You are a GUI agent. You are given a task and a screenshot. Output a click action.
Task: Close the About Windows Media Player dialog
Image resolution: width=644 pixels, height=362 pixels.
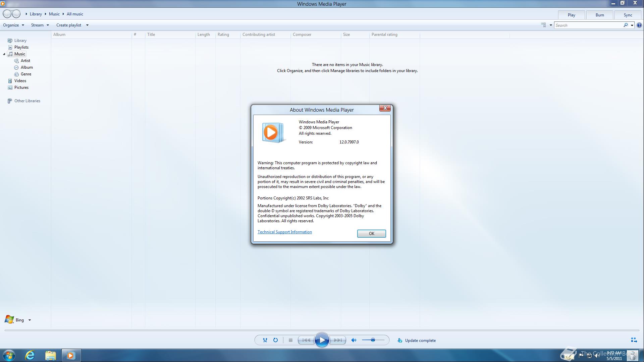(x=385, y=108)
